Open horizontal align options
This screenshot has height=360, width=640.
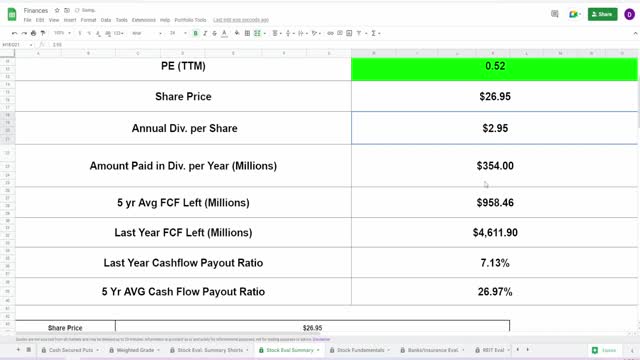(x=276, y=33)
